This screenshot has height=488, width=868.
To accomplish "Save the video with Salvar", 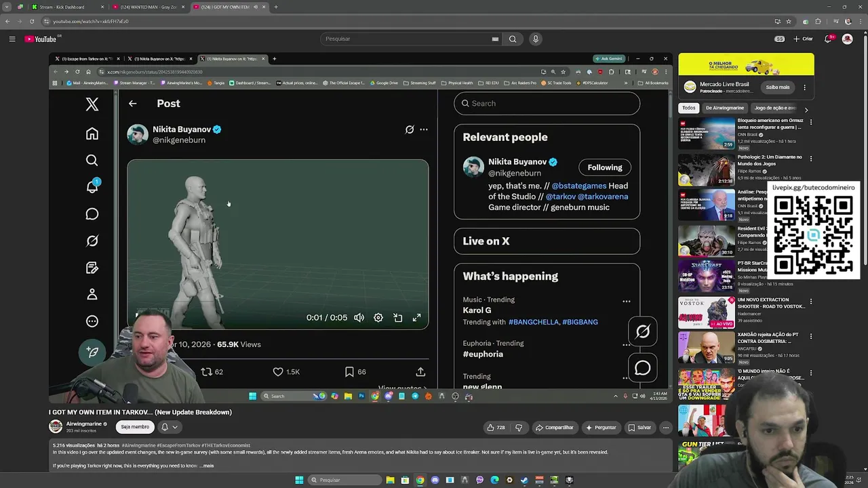I will (x=640, y=428).
